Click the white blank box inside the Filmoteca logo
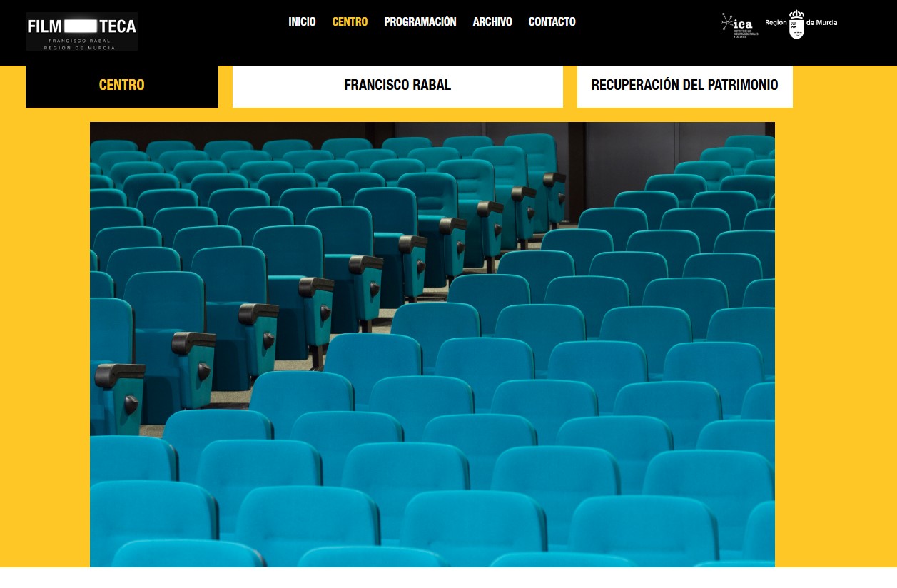This screenshot has width=897, height=588. tap(85, 26)
